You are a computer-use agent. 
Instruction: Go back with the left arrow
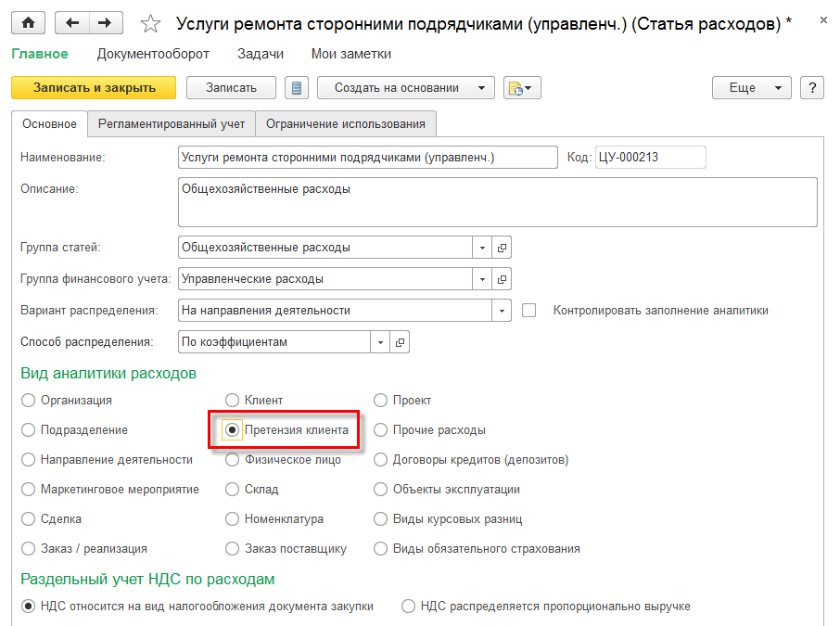[72, 23]
